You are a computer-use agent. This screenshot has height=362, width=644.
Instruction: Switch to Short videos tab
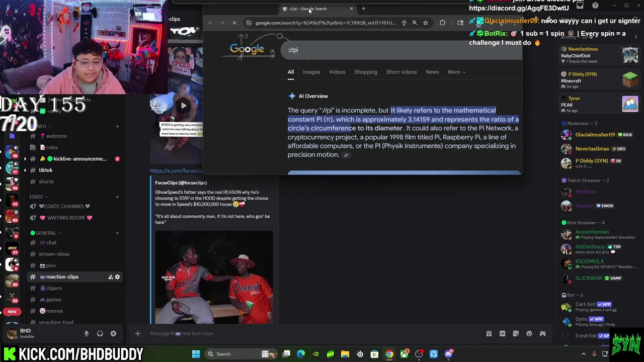pos(401,72)
